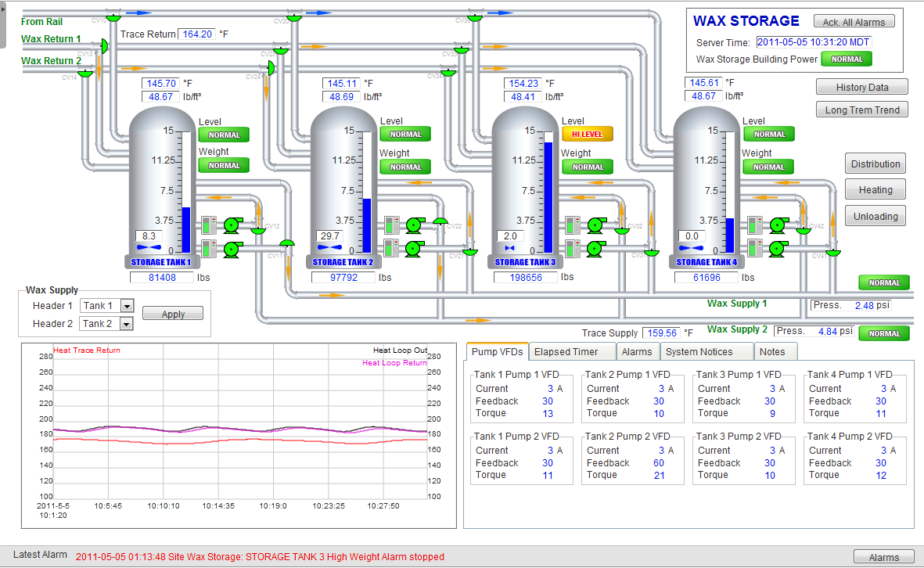Expand the collapsed side panel arrow
This screenshot has width=924, height=568.
point(3,9)
